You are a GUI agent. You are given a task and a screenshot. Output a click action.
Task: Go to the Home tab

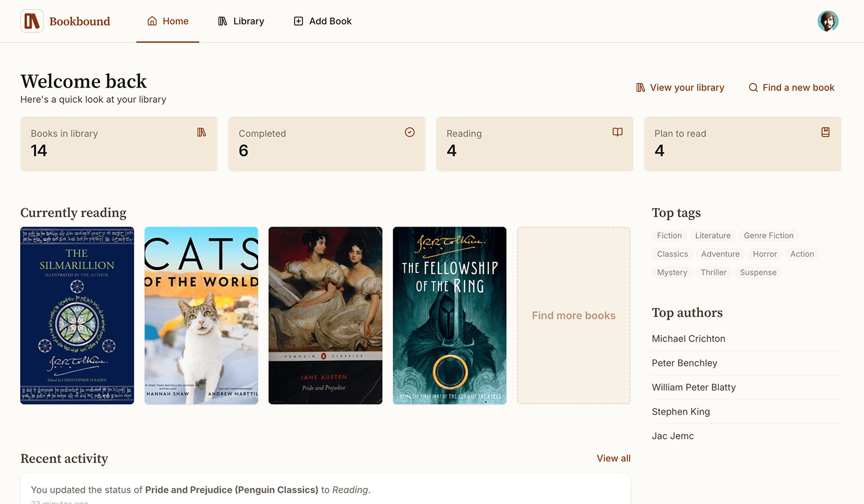[x=167, y=21]
